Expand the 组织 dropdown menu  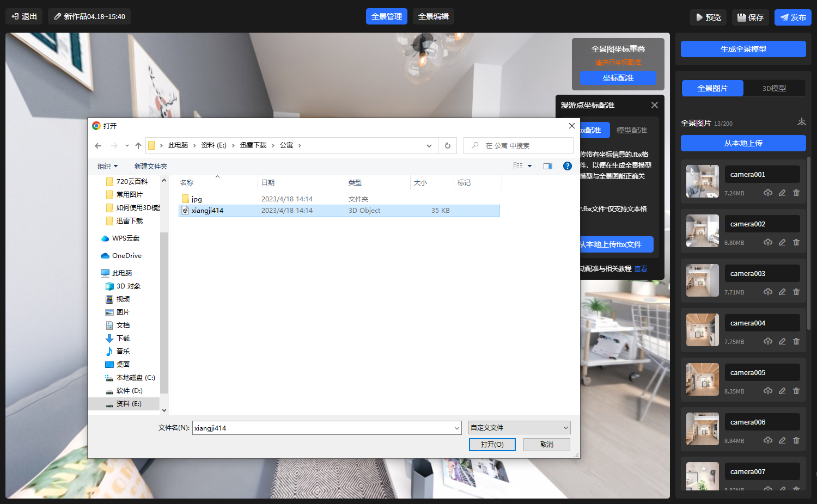click(x=107, y=167)
